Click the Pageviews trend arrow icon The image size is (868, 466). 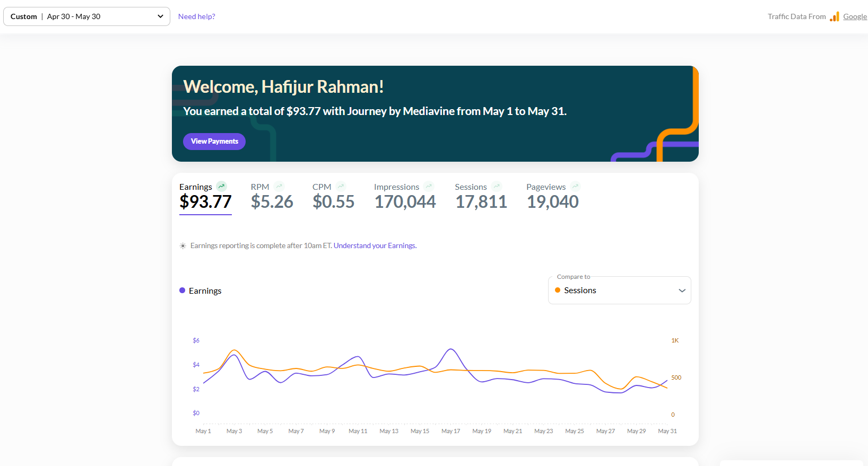pos(576,187)
